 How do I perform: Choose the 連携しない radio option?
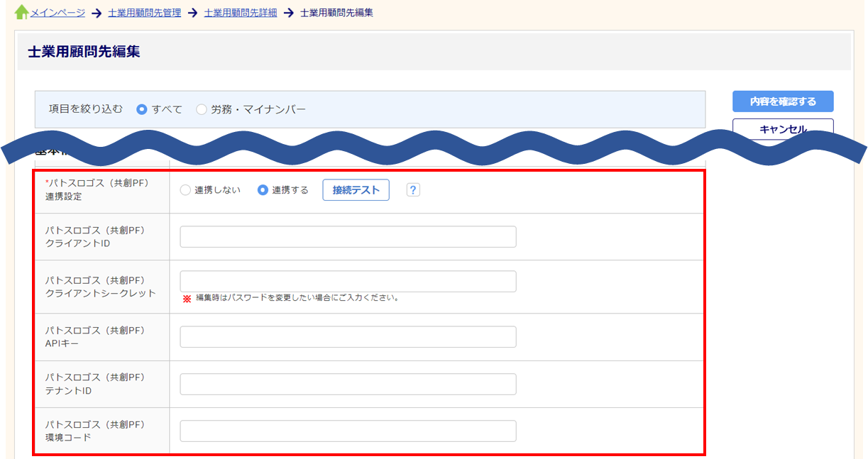(186, 190)
